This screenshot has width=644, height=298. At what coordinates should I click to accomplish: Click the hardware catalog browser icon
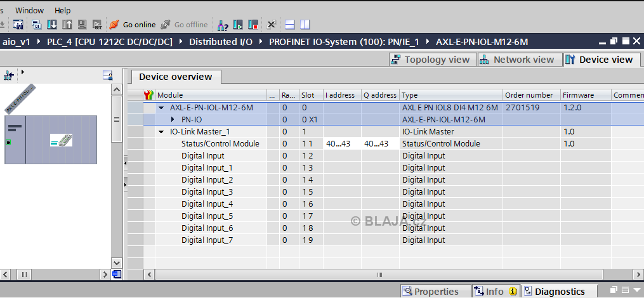[x=18, y=25]
